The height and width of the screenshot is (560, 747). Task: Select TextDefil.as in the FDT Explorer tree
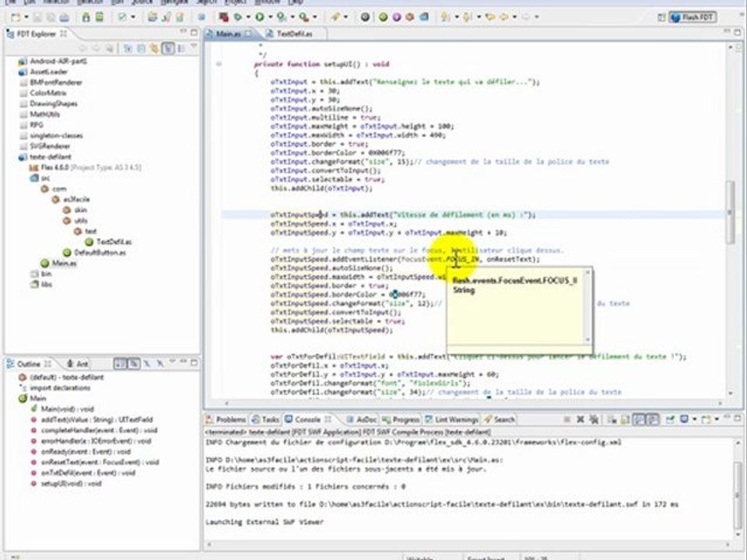pos(114,242)
